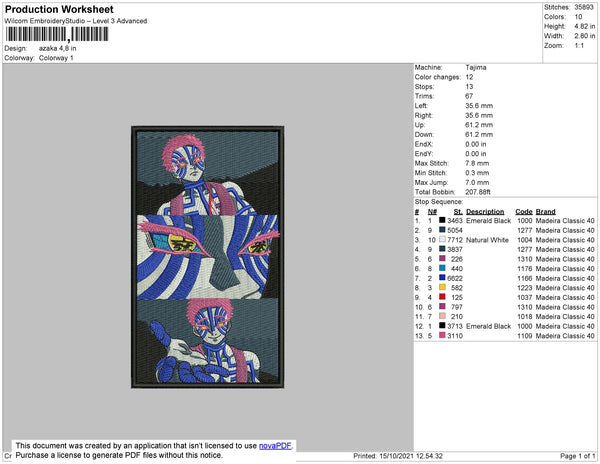Click the Height value 4.82 in
Image resolution: width=600 pixels, height=464 pixels.
(585, 26)
